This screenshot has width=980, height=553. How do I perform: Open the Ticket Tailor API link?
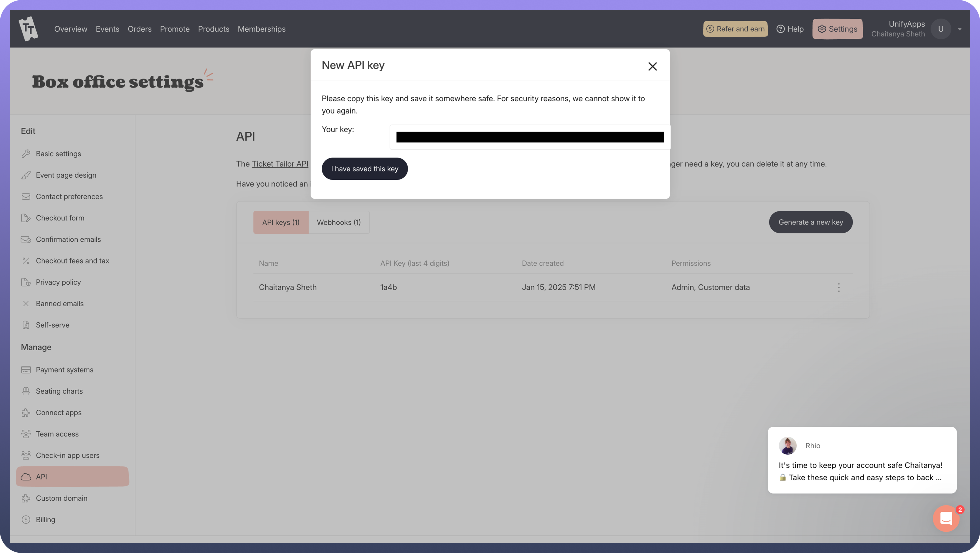coord(280,164)
